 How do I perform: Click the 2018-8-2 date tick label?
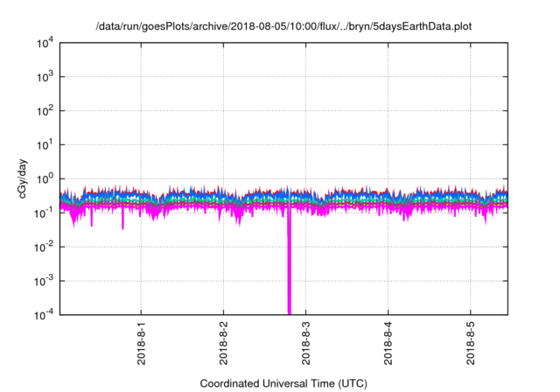coord(224,344)
